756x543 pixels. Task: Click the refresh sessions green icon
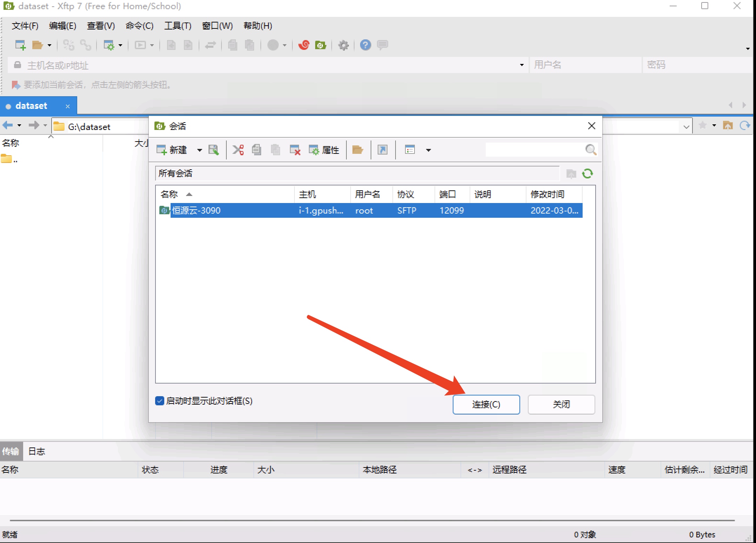588,174
